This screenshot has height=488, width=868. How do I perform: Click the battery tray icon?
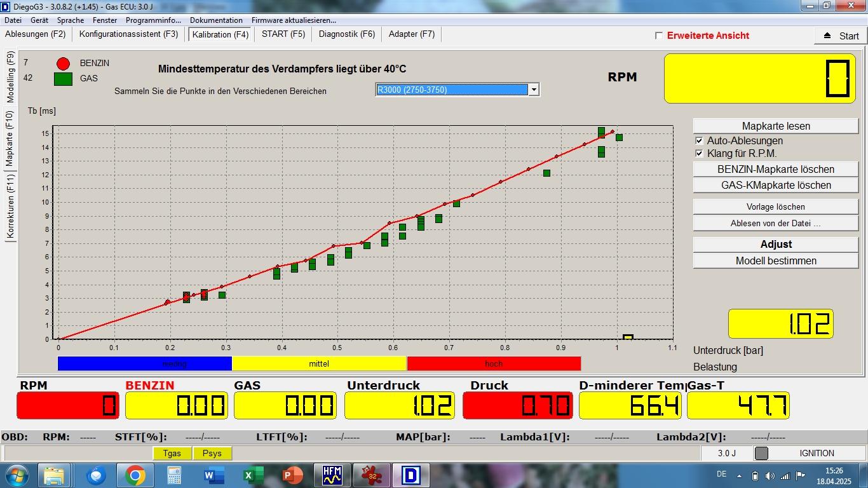tap(755, 476)
